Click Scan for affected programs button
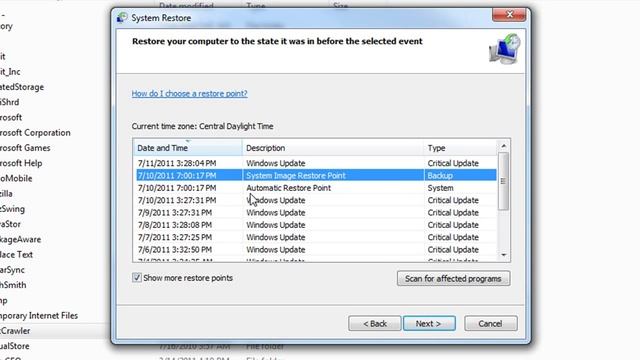640x360 pixels. 453,278
